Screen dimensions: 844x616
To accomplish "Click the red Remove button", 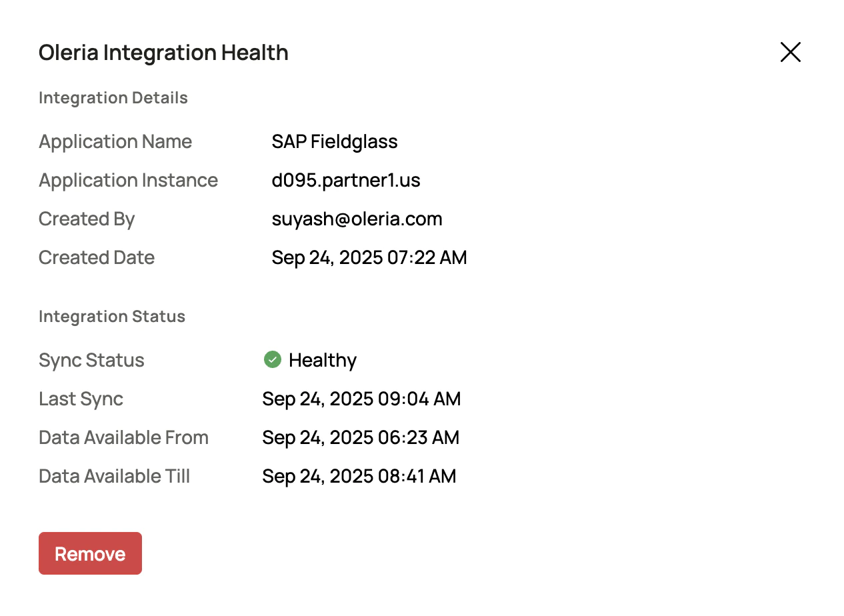I will 90,553.
